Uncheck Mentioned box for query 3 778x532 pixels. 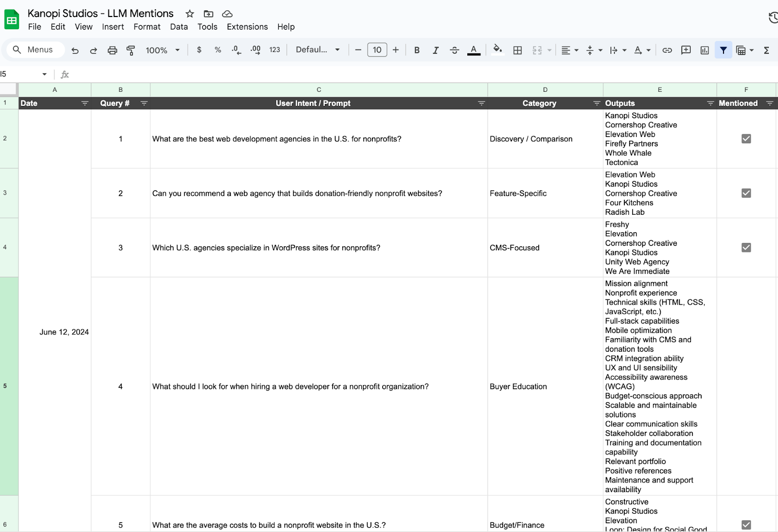[x=746, y=248]
